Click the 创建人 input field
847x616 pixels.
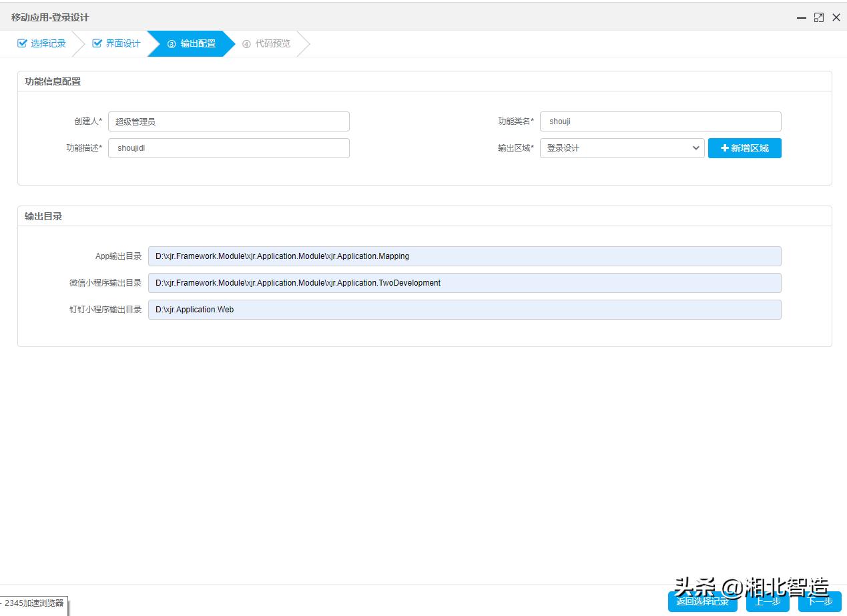tap(229, 121)
